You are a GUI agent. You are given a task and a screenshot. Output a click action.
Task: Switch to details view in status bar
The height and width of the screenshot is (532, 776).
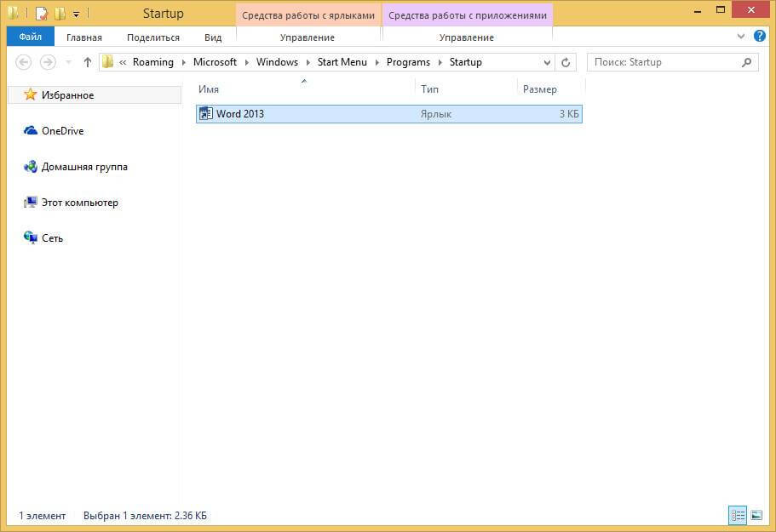(x=738, y=515)
